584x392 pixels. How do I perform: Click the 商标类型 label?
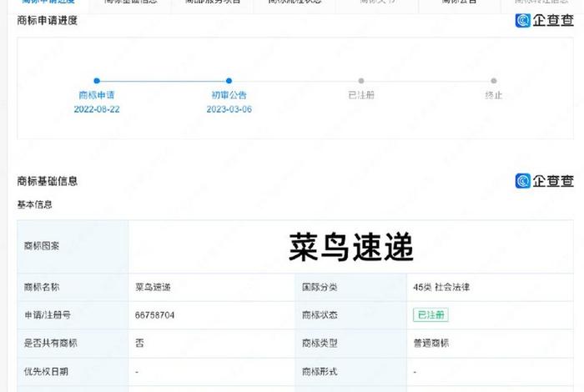coord(320,343)
